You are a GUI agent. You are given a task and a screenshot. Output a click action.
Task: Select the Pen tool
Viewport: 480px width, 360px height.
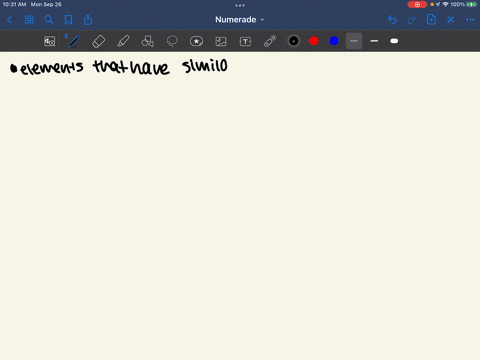(x=74, y=41)
